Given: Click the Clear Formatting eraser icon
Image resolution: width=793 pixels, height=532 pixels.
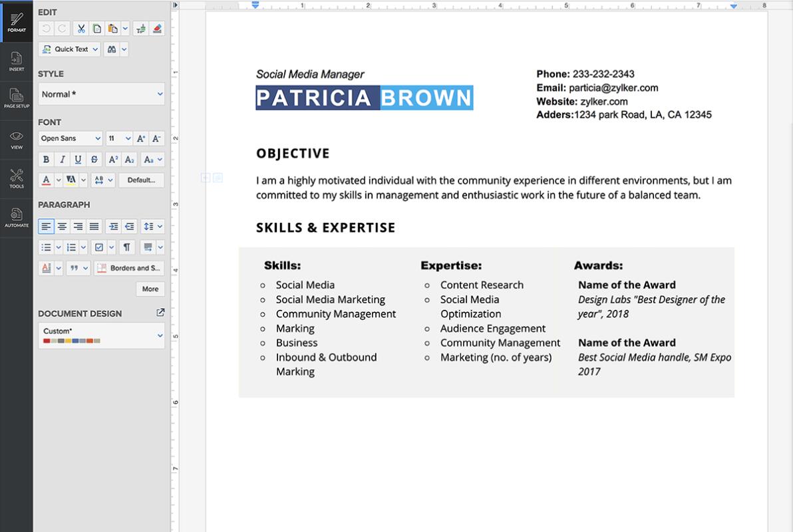Looking at the screenshot, I should [157, 29].
